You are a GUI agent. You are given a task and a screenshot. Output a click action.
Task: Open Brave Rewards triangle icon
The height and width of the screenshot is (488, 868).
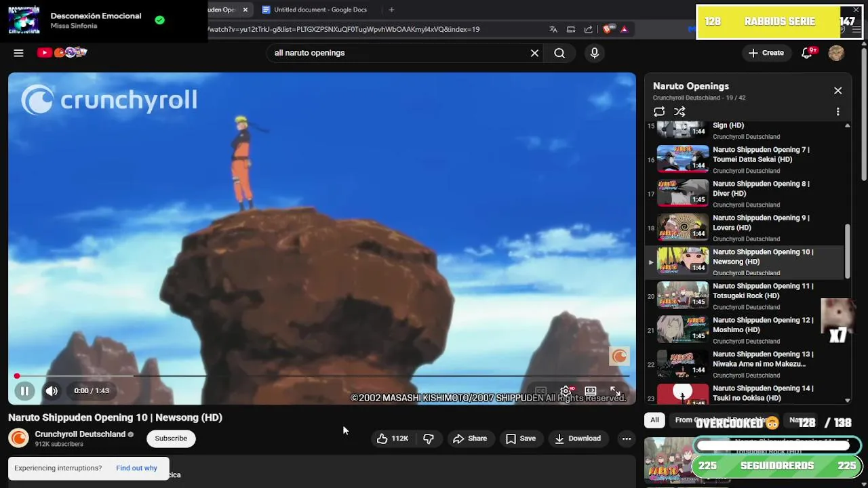click(x=624, y=29)
